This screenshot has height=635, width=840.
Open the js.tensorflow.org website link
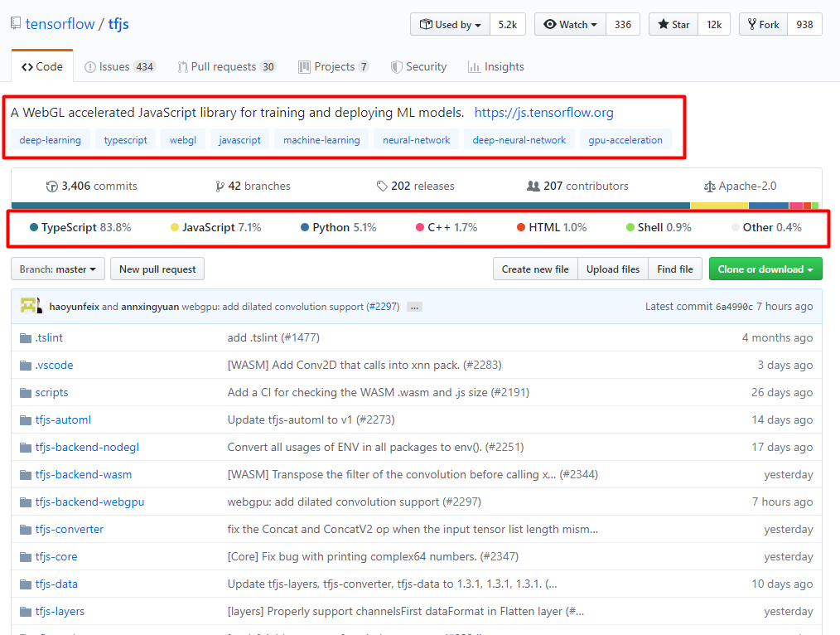pyautogui.click(x=543, y=113)
